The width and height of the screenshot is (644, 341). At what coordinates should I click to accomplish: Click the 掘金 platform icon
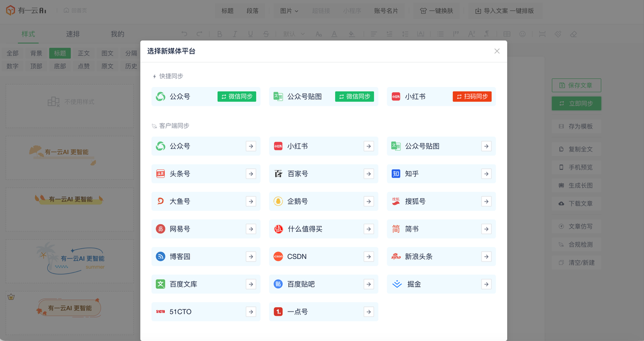point(397,284)
